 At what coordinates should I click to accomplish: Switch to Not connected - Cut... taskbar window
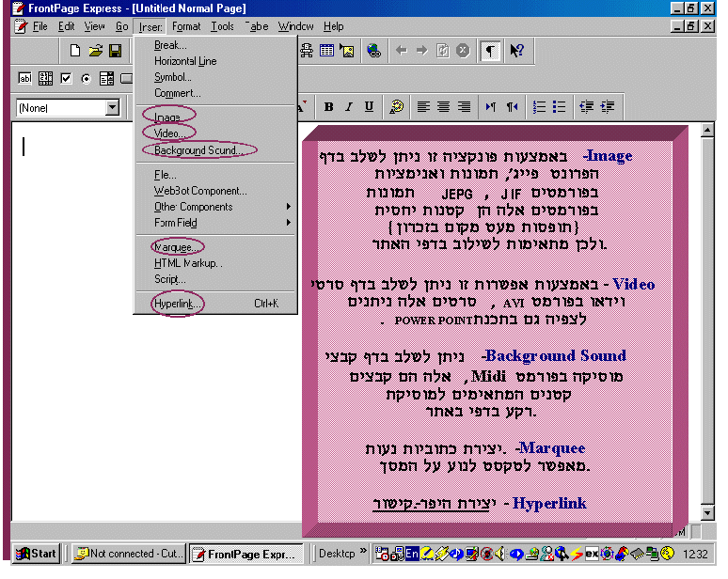[x=128, y=554]
